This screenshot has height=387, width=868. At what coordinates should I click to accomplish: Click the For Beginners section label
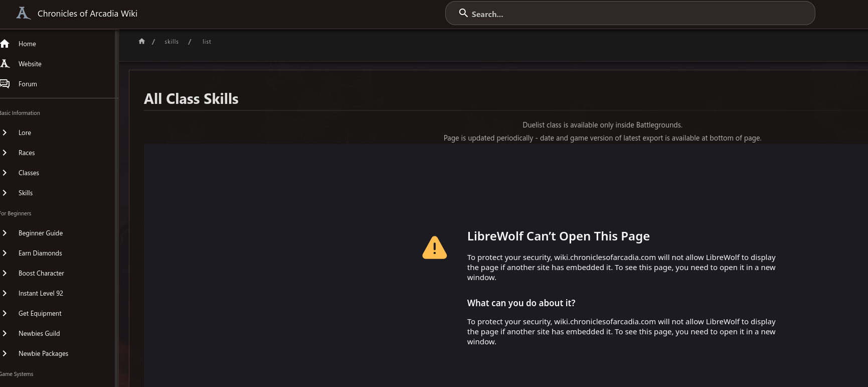point(15,213)
